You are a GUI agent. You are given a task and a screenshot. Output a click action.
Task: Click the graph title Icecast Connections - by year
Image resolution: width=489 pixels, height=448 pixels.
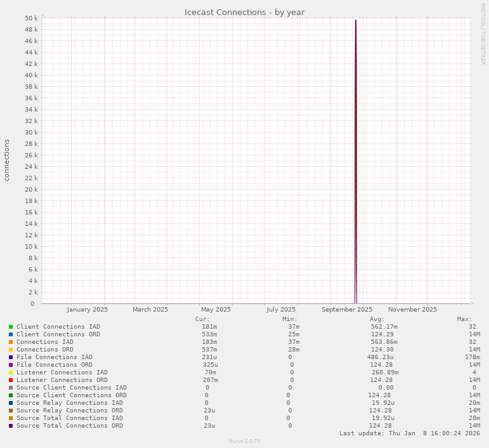(x=244, y=12)
